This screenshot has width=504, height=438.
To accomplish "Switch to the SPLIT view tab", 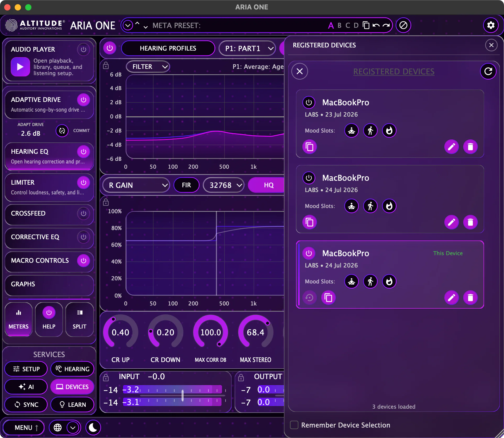I will pyautogui.click(x=79, y=319).
